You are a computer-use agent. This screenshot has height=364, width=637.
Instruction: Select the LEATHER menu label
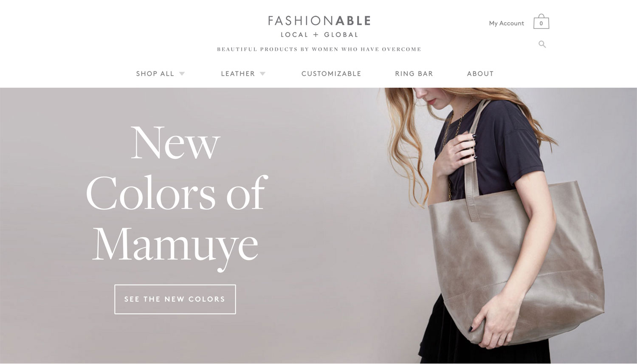pyautogui.click(x=238, y=74)
